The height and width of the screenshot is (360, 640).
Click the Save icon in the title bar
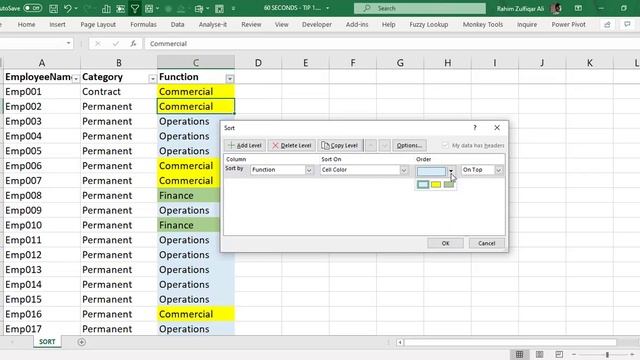[53, 8]
